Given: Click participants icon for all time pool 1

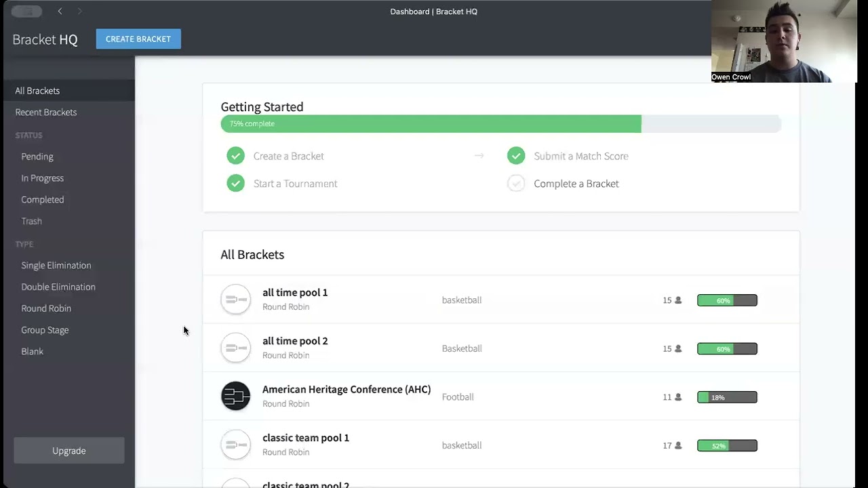Looking at the screenshot, I should pos(678,300).
